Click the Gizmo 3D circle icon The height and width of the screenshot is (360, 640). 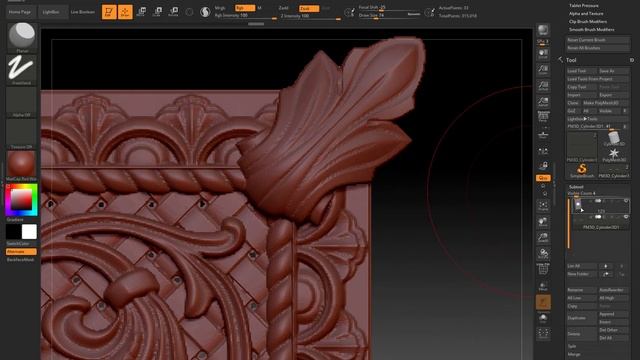[189, 12]
